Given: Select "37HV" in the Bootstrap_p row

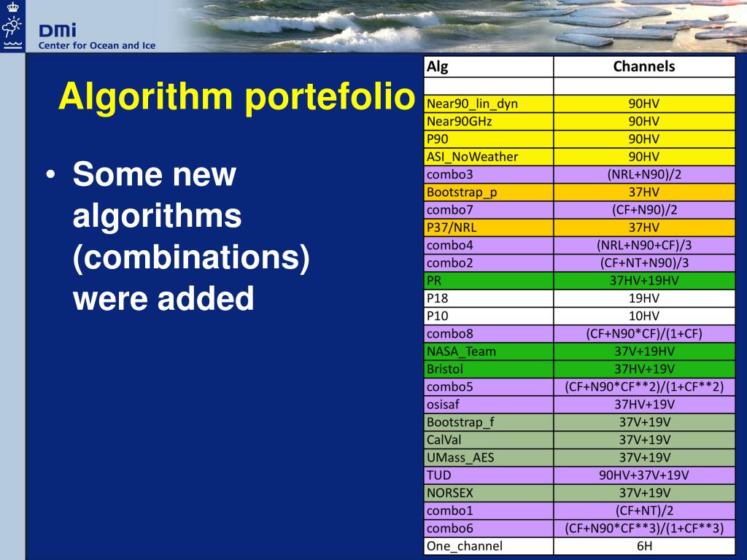Looking at the screenshot, I should pyautogui.click(x=644, y=192).
